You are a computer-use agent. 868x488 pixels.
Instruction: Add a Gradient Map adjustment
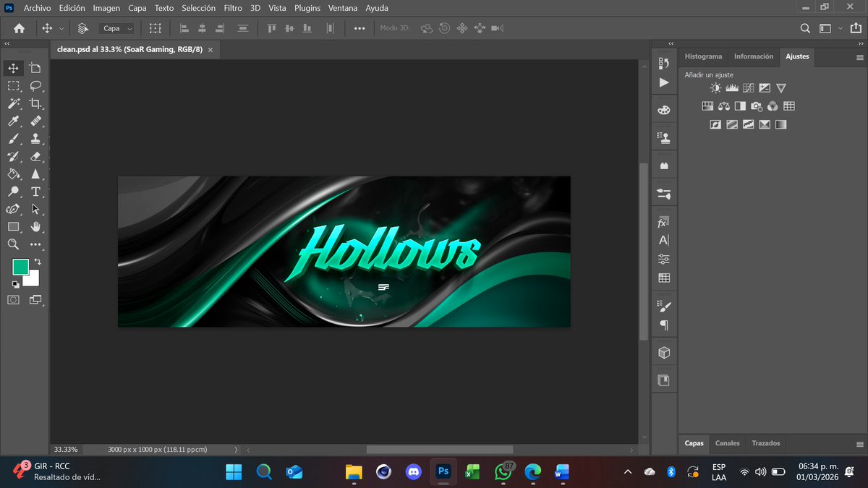780,124
